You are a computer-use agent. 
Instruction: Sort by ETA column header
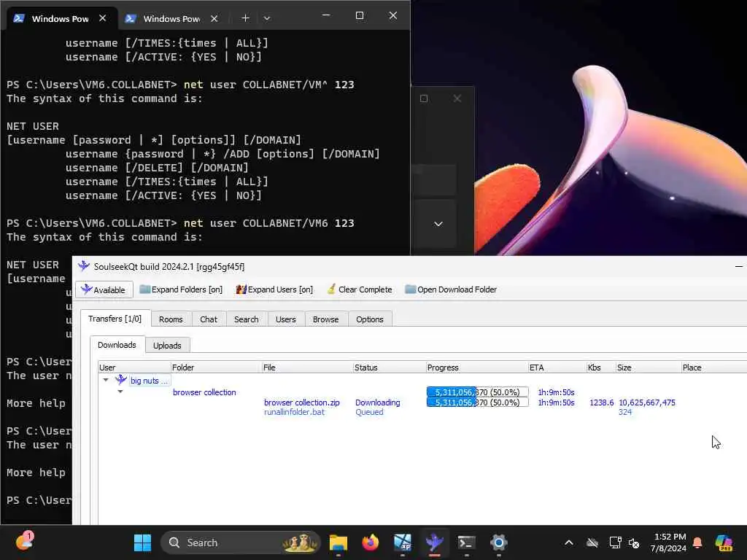pos(557,367)
